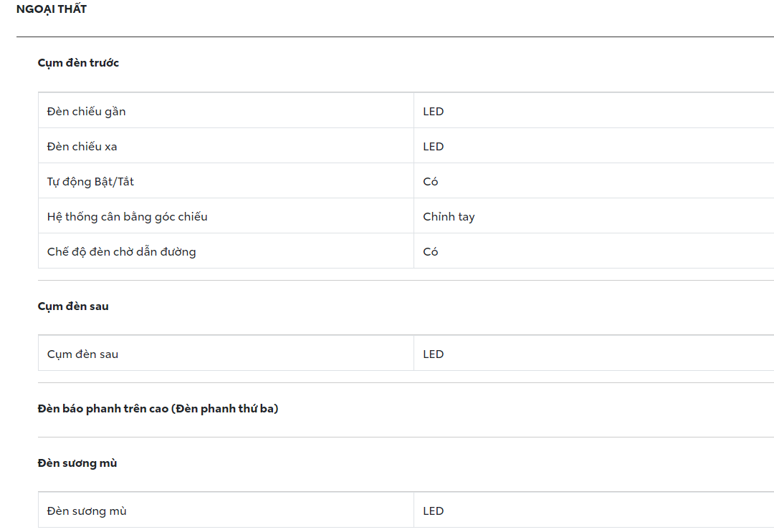
Task: Select the Đèn chiếu gần row label
Action: point(86,112)
